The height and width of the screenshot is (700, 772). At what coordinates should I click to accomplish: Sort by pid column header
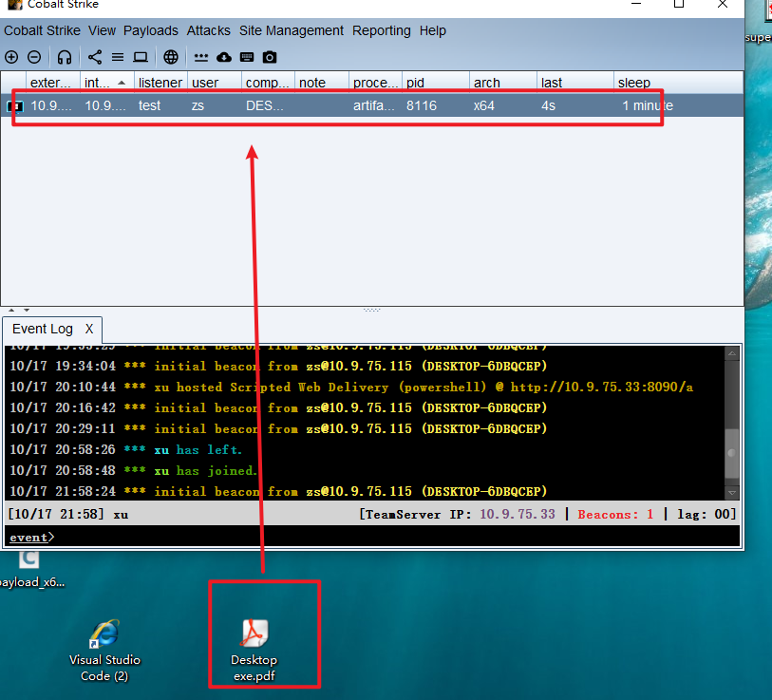(436, 83)
